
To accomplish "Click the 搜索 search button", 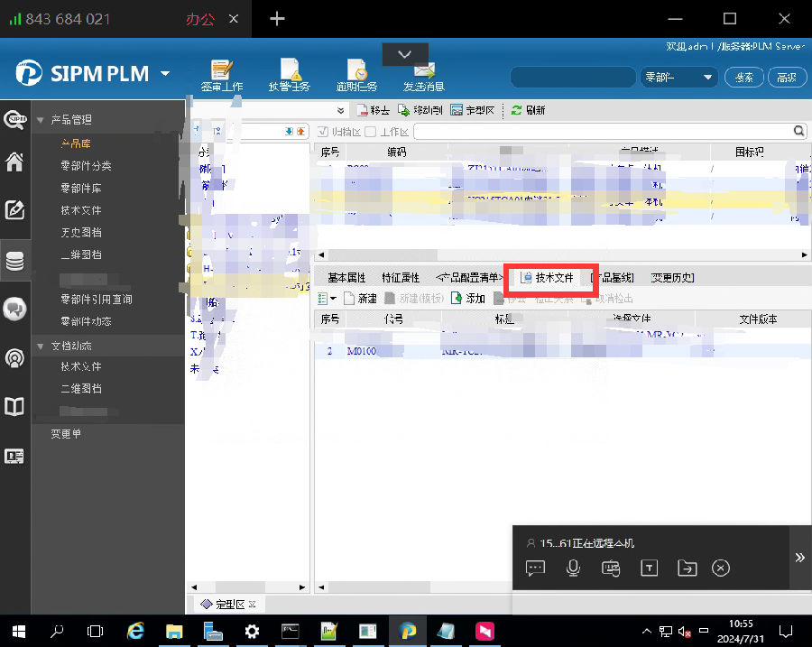I will click(x=744, y=78).
